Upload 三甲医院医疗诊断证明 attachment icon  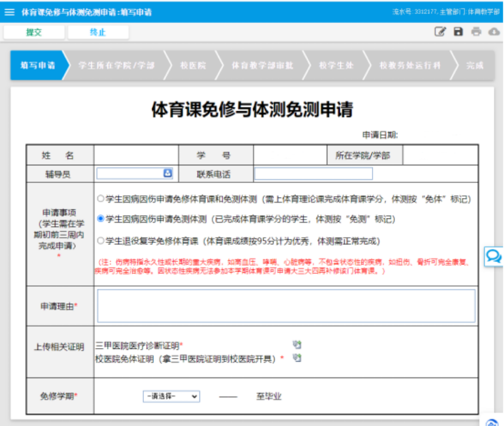pos(296,345)
